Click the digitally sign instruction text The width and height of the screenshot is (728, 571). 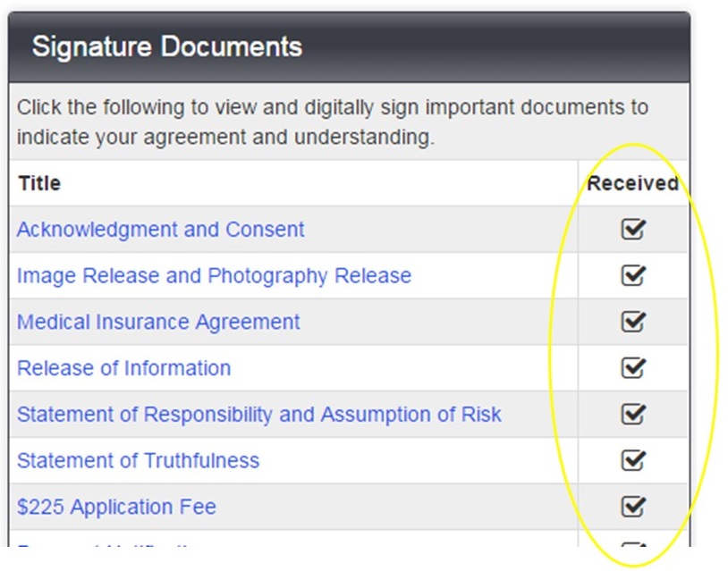click(332, 122)
